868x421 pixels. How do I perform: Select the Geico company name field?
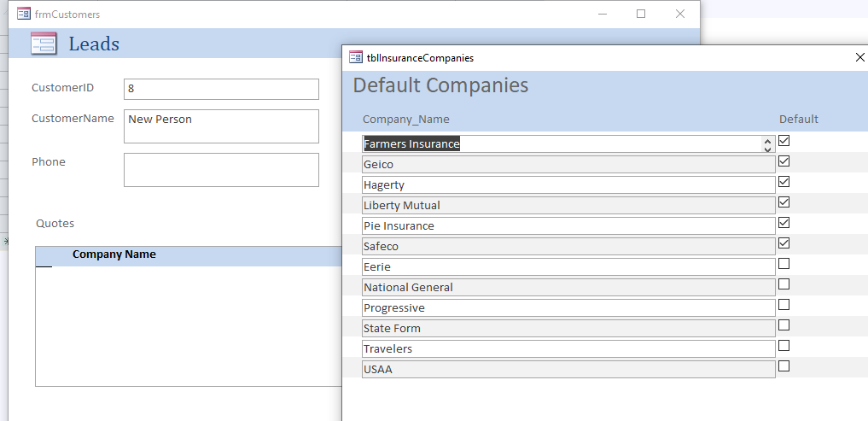(x=568, y=165)
